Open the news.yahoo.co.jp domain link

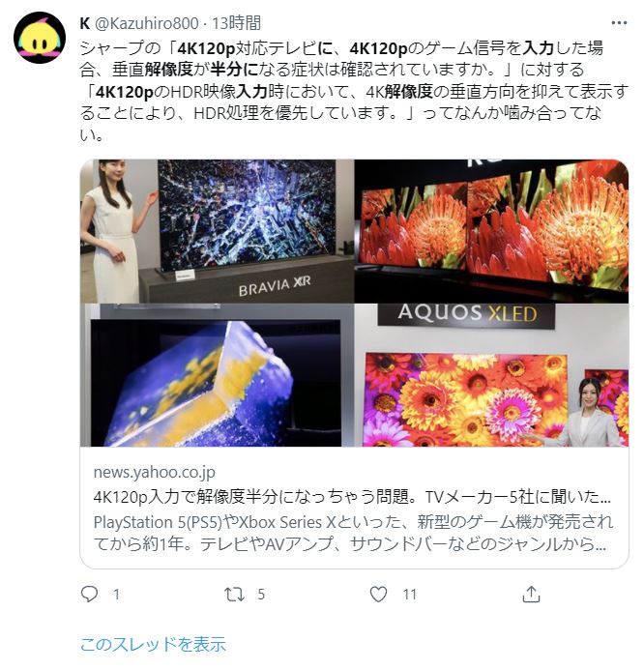(x=155, y=472)
